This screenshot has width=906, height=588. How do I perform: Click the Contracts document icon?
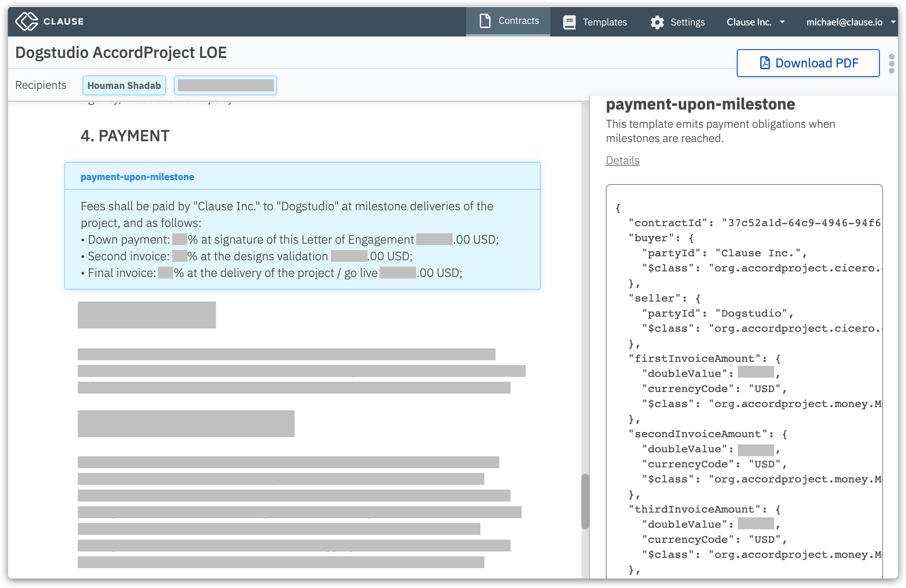pos(485,21)
